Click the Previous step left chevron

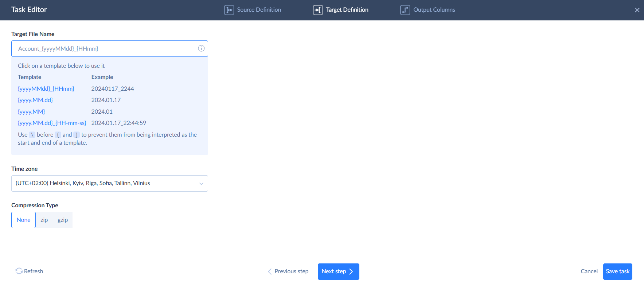pyautogui.click(x=270, y=271)
